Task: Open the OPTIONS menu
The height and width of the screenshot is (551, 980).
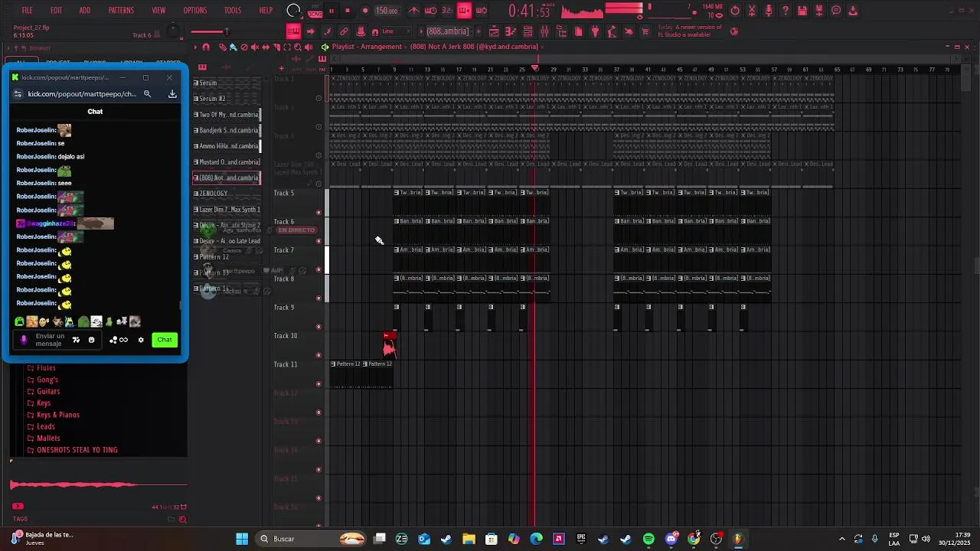Action: [x=195, y=11]
